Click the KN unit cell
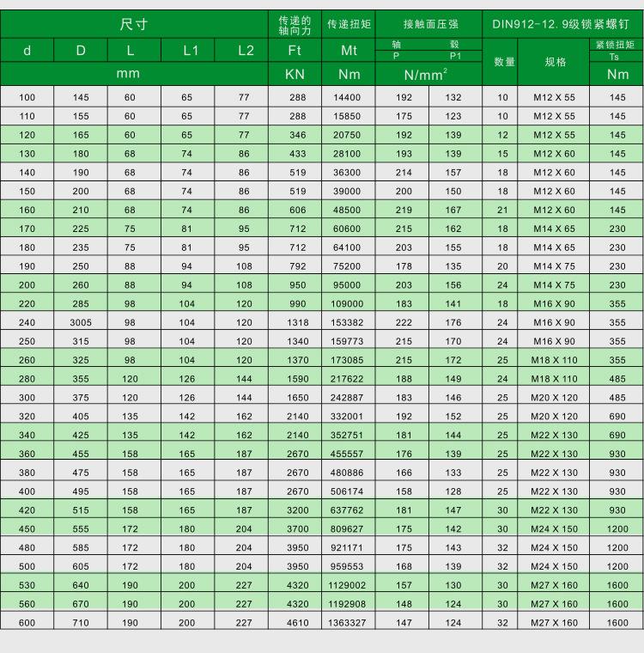The height and width of the screenshot is (653, 644). point(295,74)
